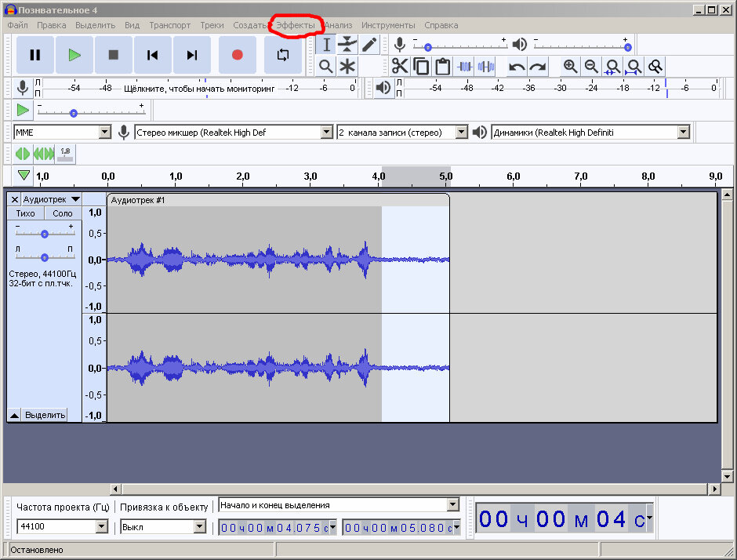The width and height of the screenshot is (737, 560).
Task: Click the Paste clipboard icon
Action: tap(442, 67)
